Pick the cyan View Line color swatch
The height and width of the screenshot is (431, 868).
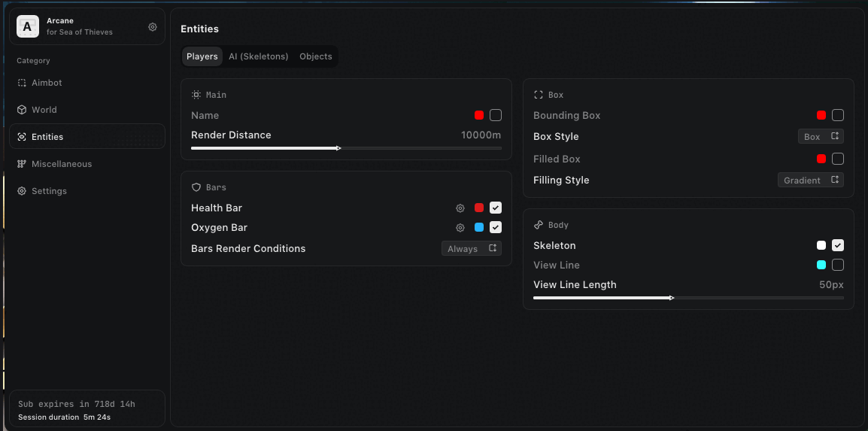coord(821,265)
